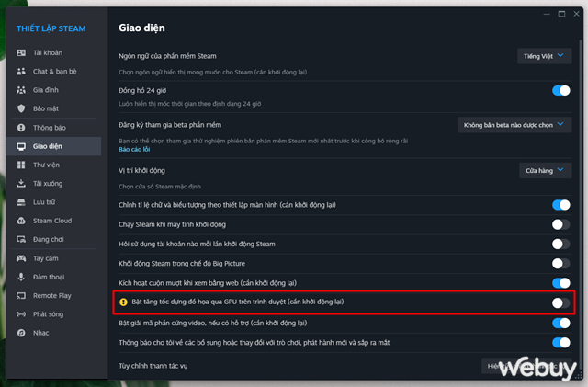Viewport: 588px width, 387px height.
Task: Enable Chạy Steam khi máy tính khởi động
Action: (561, 224)
